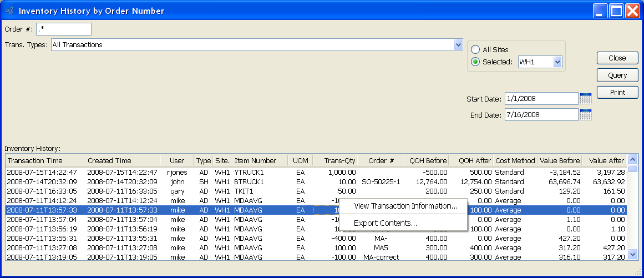This screenshot has width=644, height=278.
Task: Select the 2008-07-11T13:27:08 transaction row
Action: pos(316,247)
